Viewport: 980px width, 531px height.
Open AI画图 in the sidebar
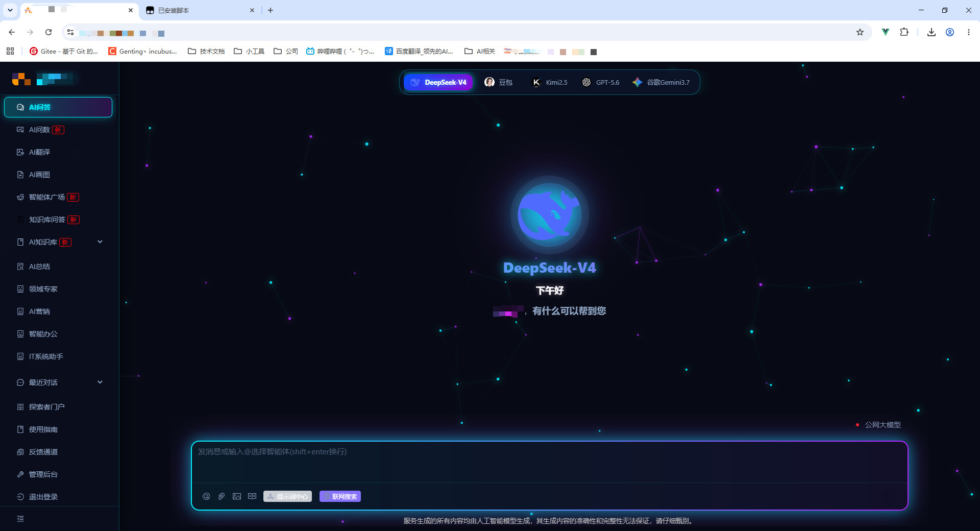click(58, 175)
